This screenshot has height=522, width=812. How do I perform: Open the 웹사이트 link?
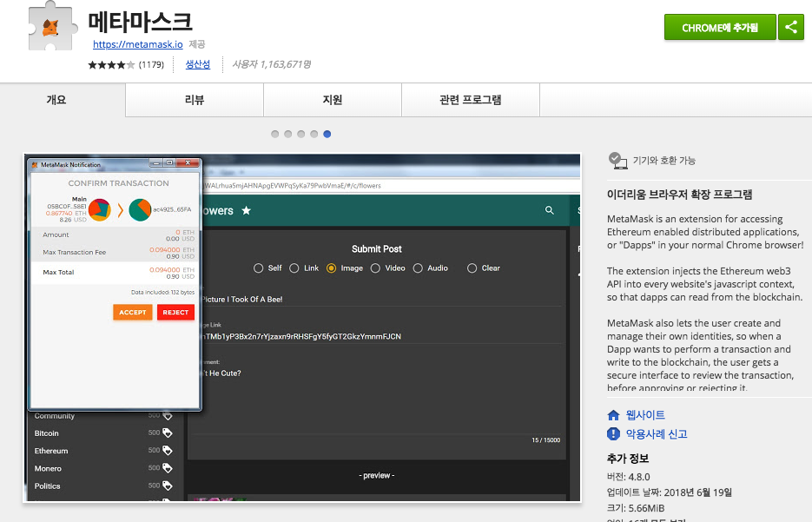(645, 415)
